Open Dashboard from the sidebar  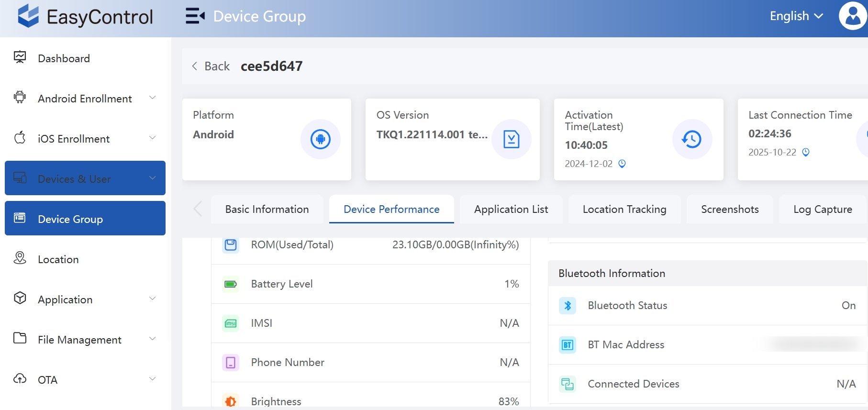tap(64, 58)
